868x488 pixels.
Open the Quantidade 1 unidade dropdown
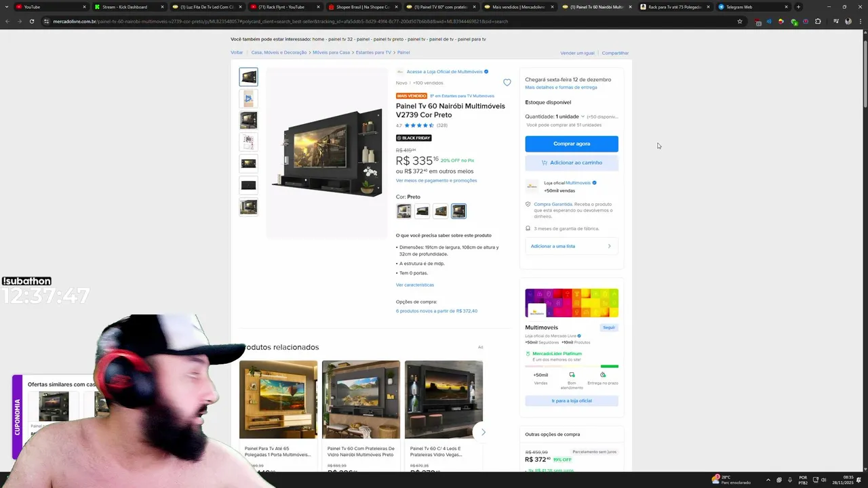570,117
